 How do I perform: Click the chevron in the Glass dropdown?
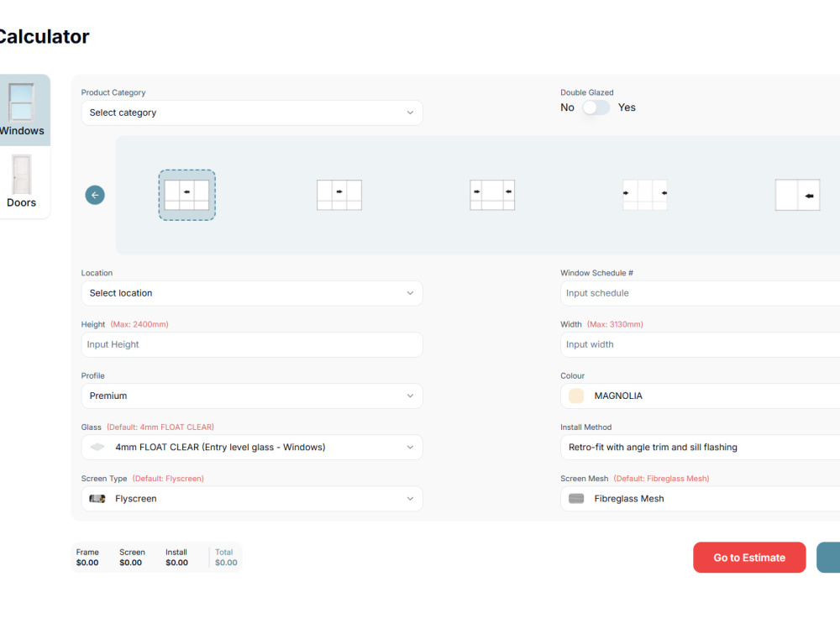click(410, 448)
